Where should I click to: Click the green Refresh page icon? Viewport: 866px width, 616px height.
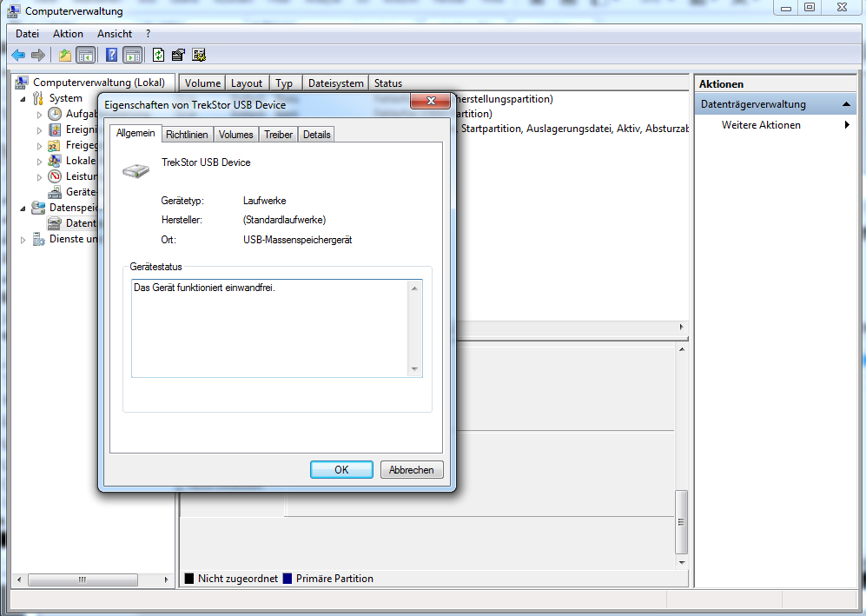click(158, 55)
